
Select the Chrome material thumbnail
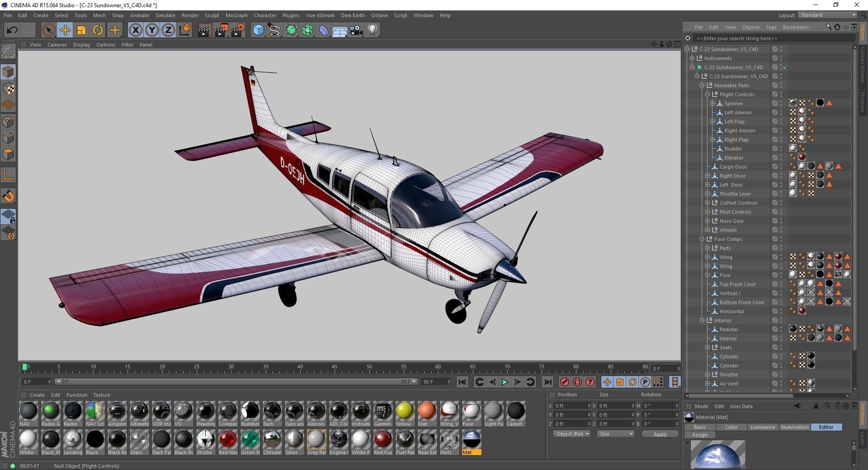(272, 442)
